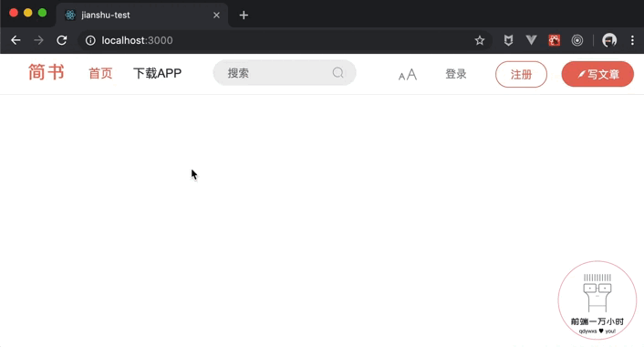
Task: Click the circular target extension icon
Action: click(577, 40)
